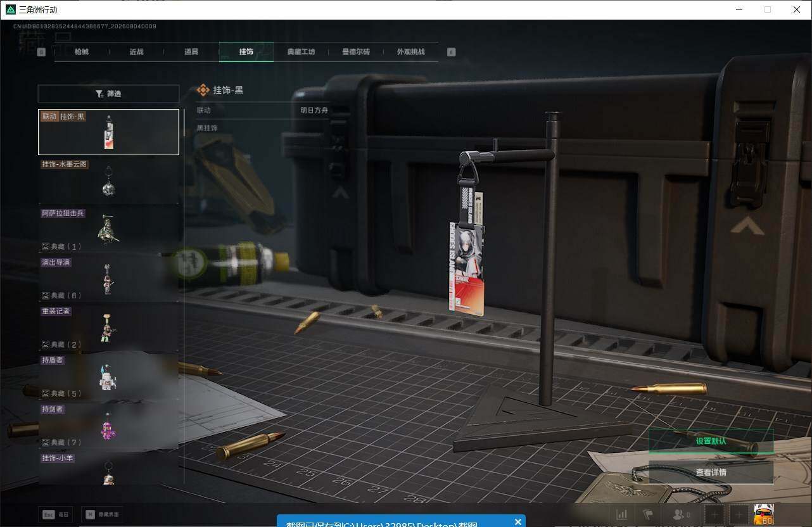Select the 挂饰-小羊 charm item
This screenshot has width=812, height=527.
click(x=108, y=469)
